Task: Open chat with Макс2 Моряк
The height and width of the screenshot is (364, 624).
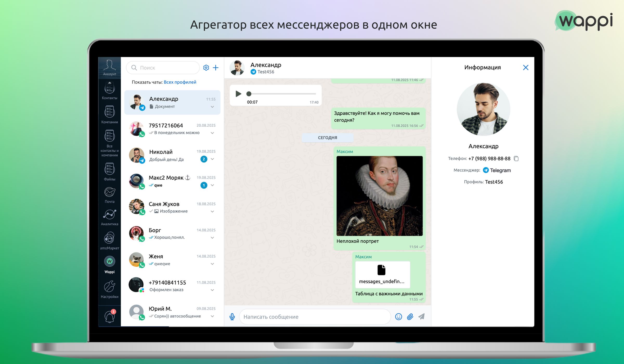Action: tap(172, 181)
